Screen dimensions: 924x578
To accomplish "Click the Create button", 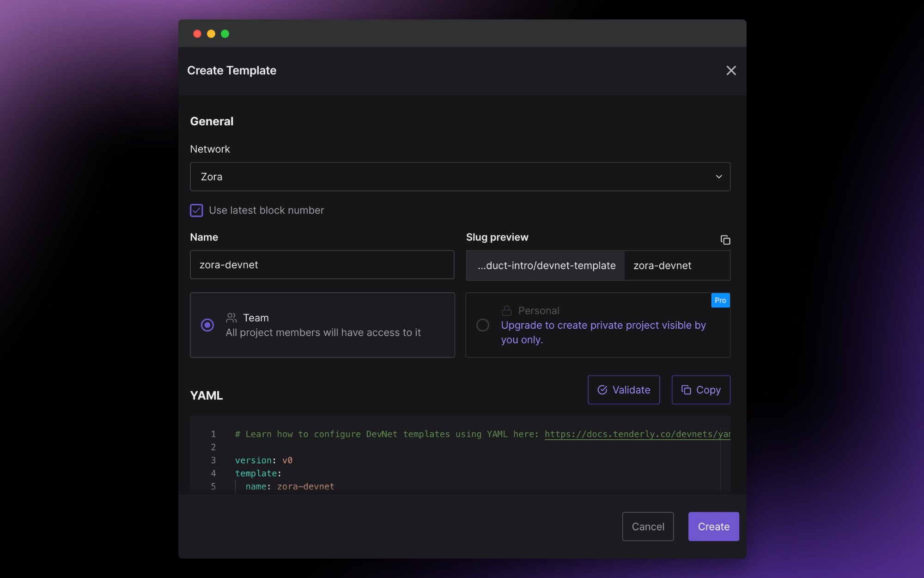I will [713, 526].
